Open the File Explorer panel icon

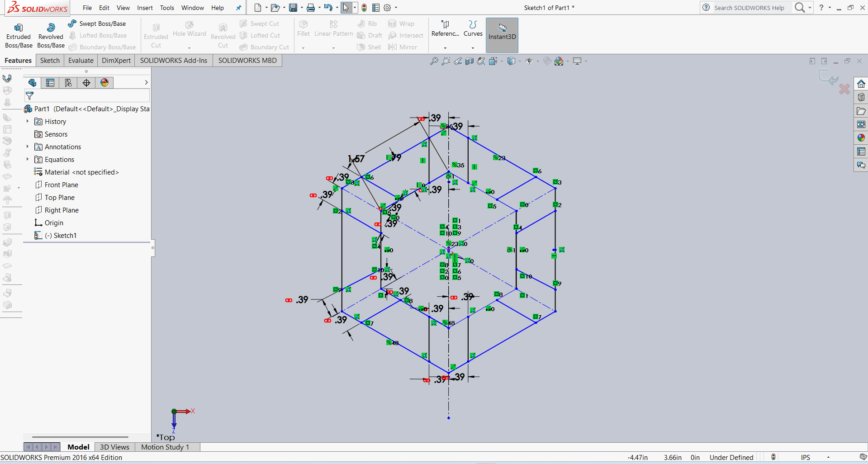[861, 111]
